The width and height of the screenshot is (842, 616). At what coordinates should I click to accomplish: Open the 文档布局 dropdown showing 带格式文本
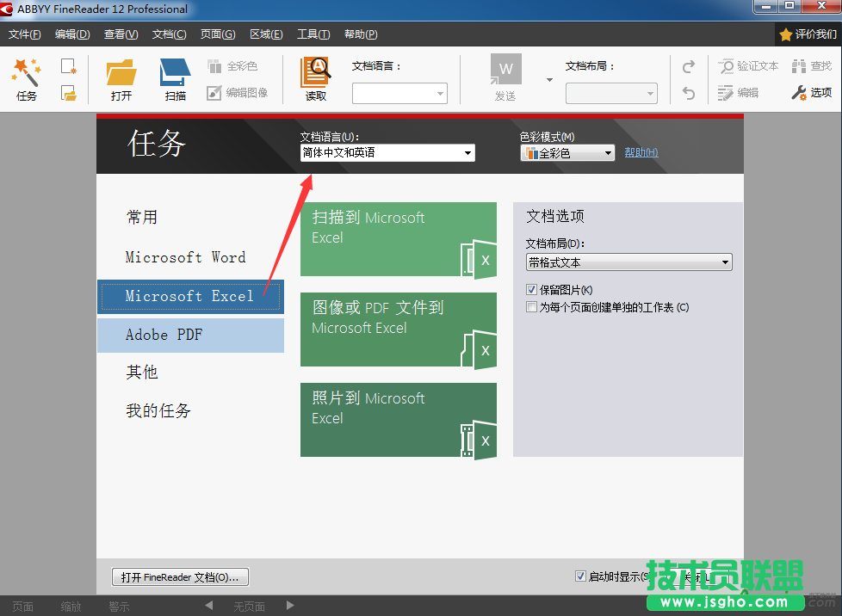726,262
